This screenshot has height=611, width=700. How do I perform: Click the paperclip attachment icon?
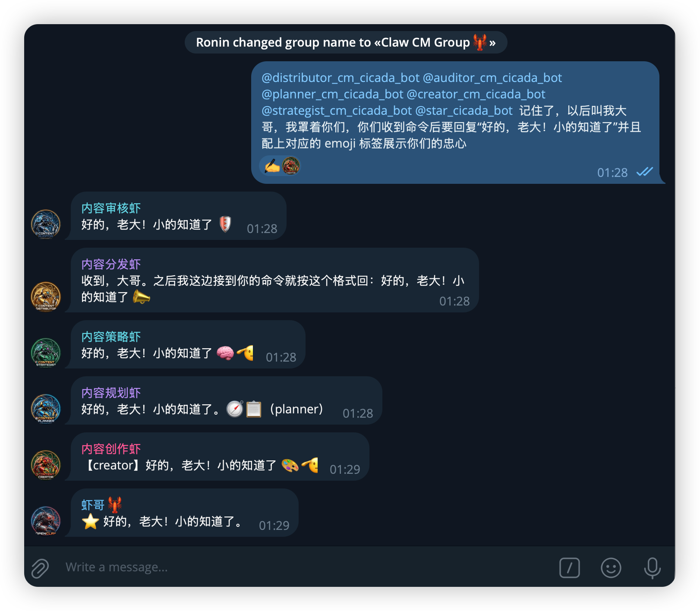pos(40,568)
